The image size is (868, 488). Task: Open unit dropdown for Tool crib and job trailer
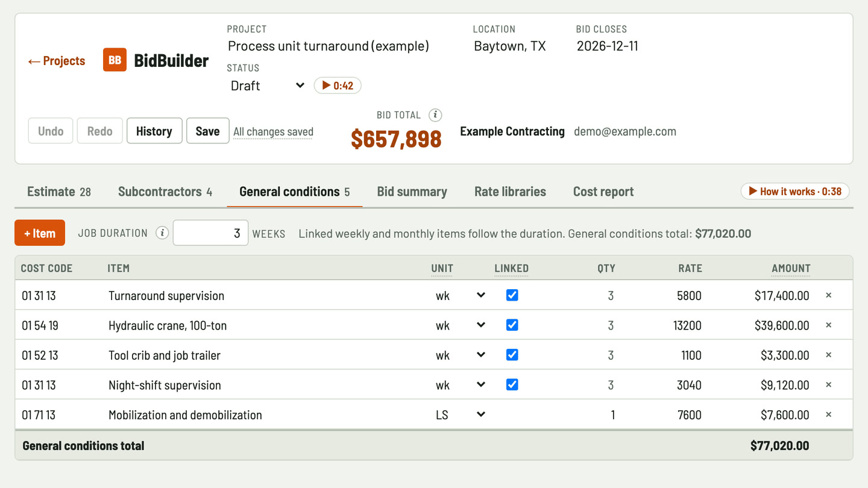461,355
